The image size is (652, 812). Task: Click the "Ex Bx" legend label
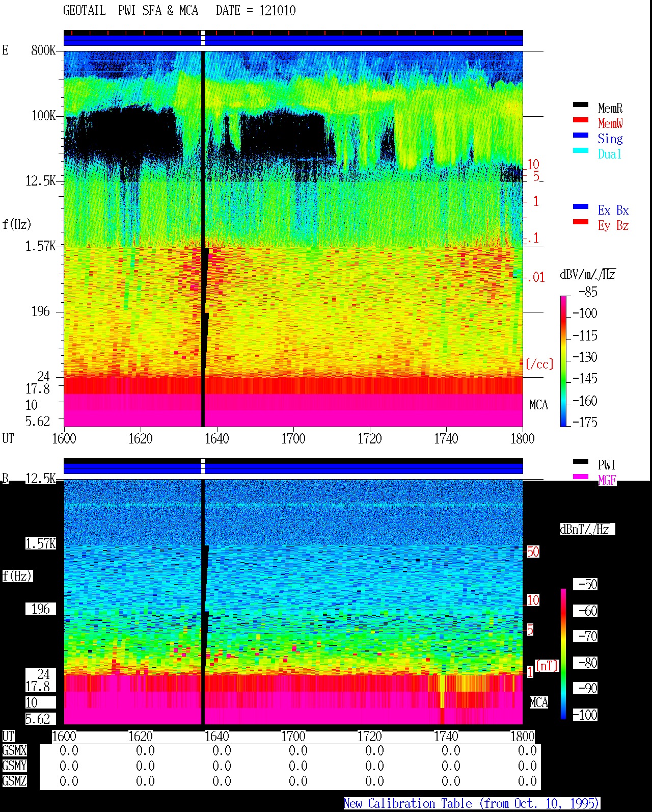click(x=613, y=210)
